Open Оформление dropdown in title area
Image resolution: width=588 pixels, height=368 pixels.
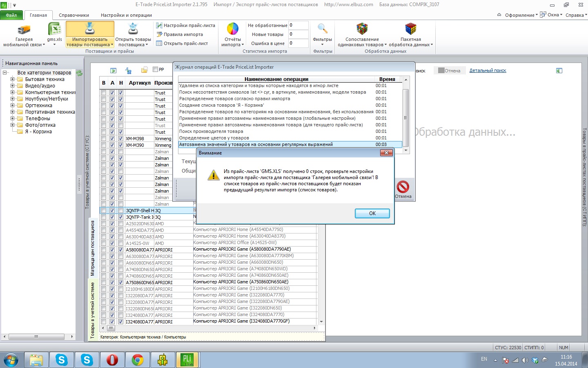coord(521,15)
